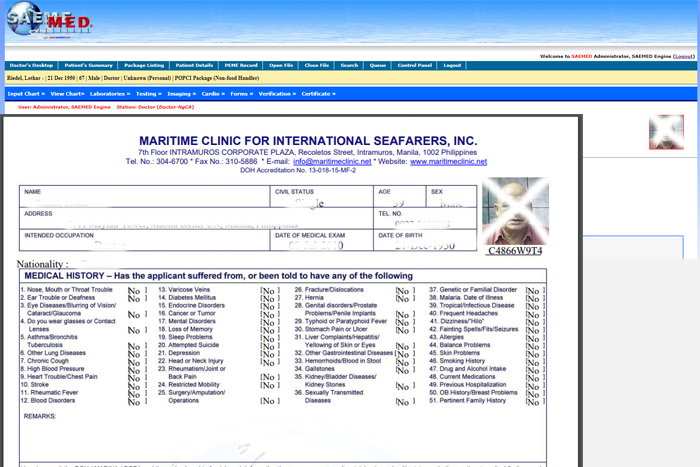Viewport: 700px width, 467px height.
Task: Click '34. Gallstones' item
Action: pyautogui.click(x=314, y=369)
